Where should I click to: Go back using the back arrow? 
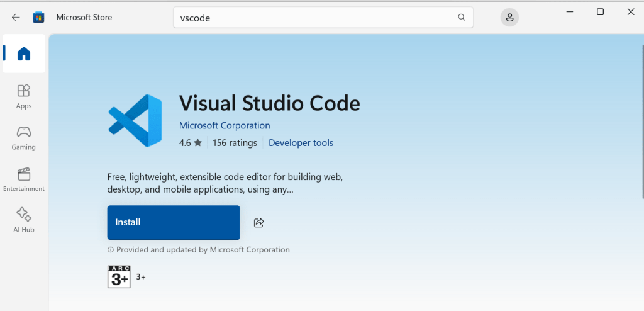click(16, 18)
